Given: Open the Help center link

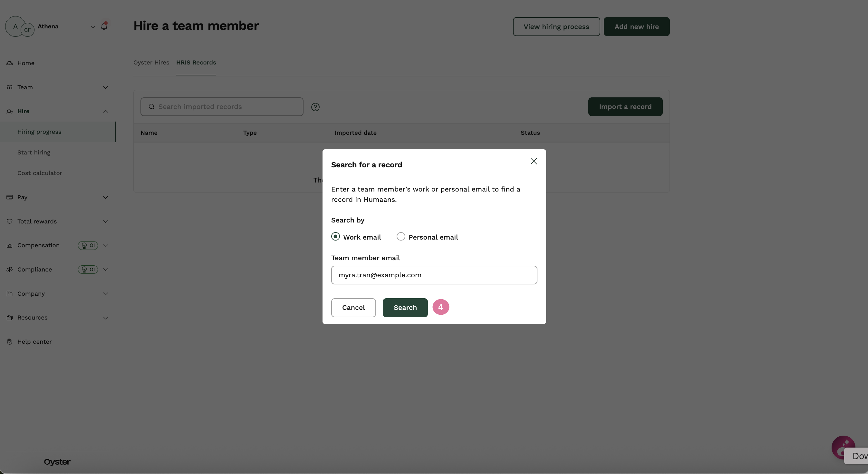Looking at the screenshot, I should (34, 341).
